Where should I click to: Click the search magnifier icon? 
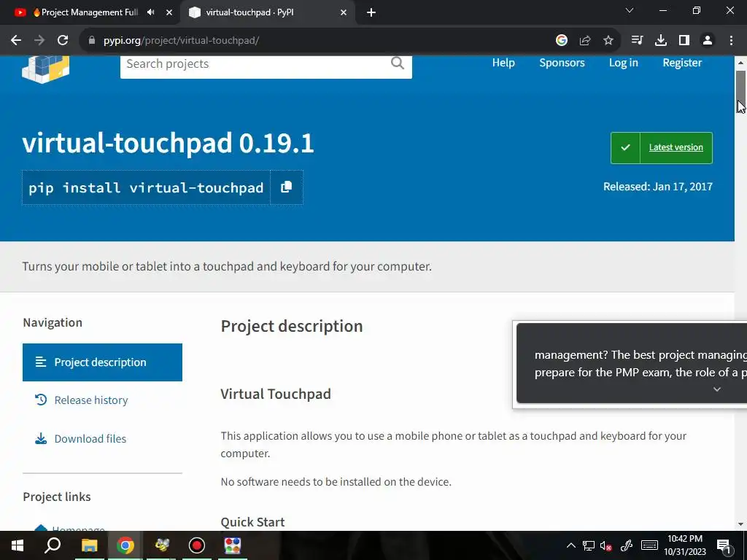tap(398, 63)
